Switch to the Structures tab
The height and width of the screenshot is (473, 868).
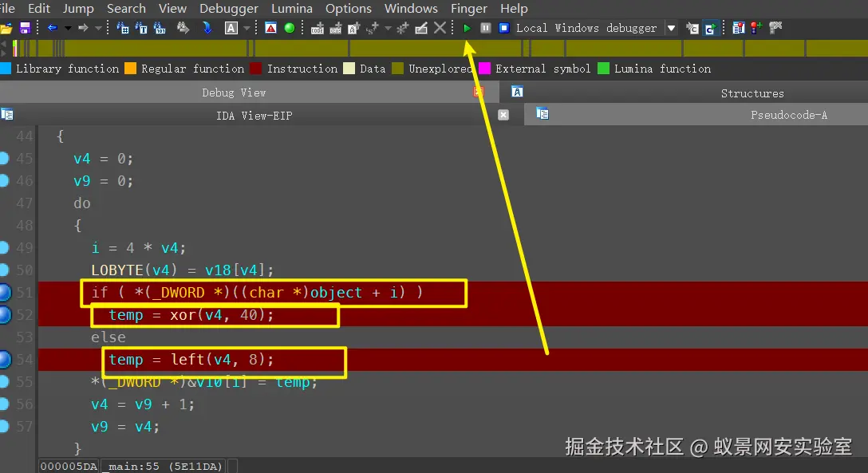[684, 93]
